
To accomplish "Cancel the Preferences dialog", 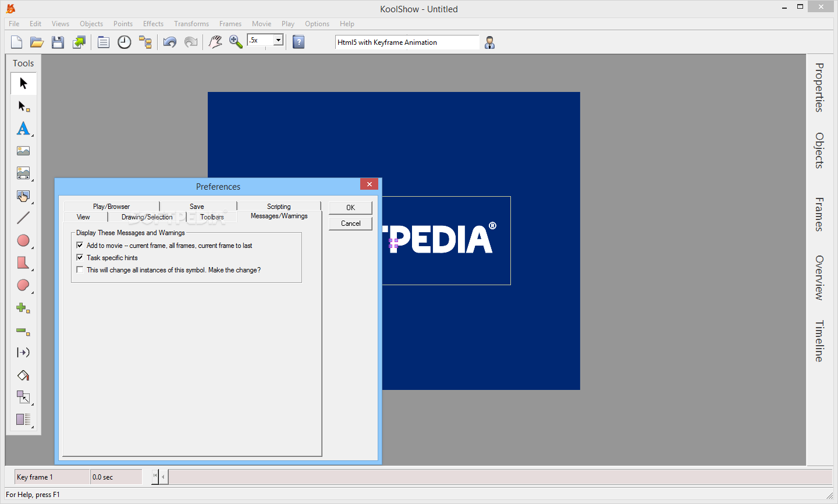I will (350, 223).
